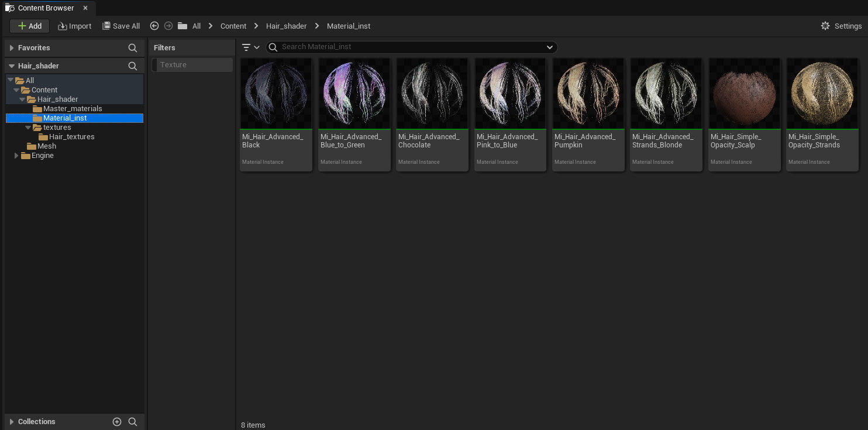
Task: Click the search icon in Collections panel
Action: (133, 422)
